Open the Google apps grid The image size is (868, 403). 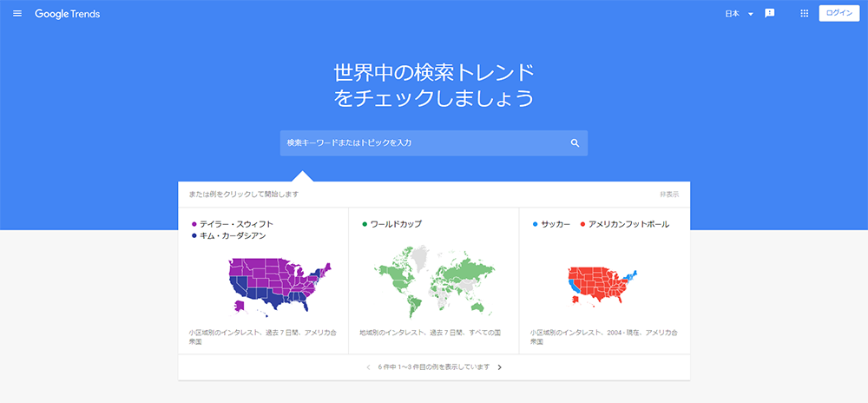click(x=805, y=14)
